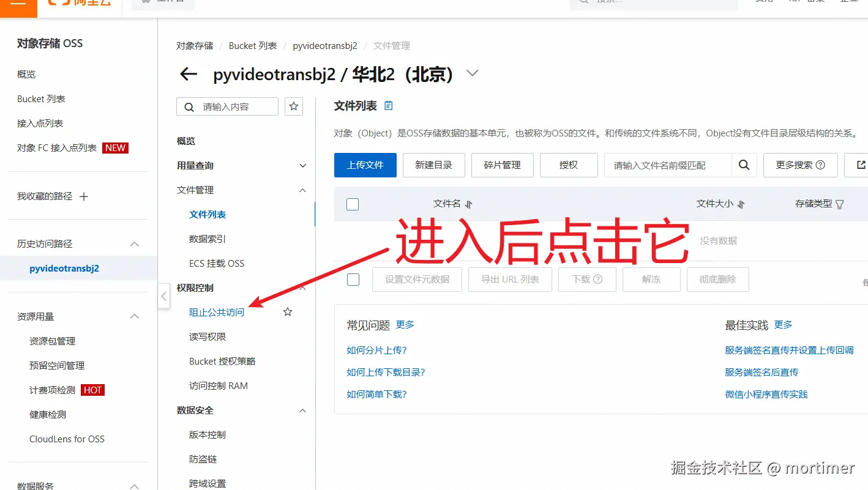Screen dimensions: 868x490
Task: Open bucket 概览 page
Action: [186, 141]
